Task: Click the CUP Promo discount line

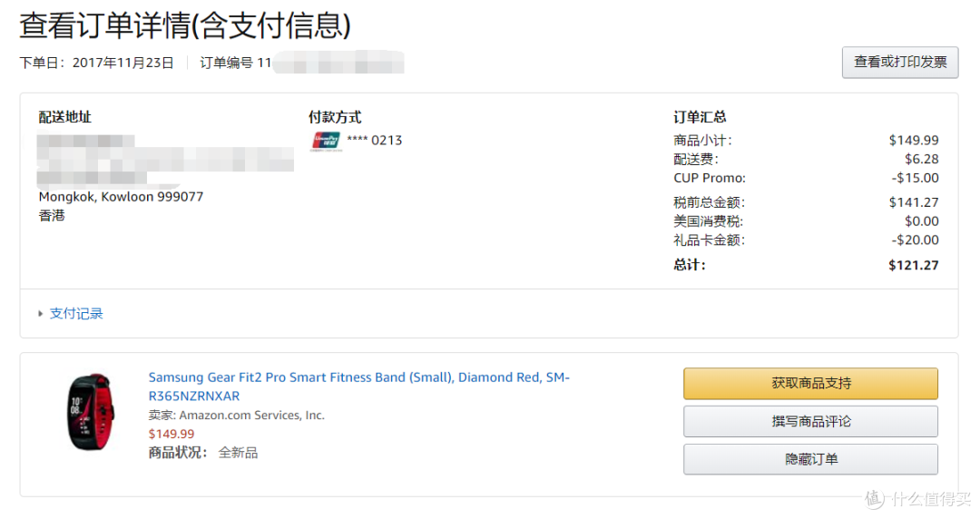Action: point(806,178)
